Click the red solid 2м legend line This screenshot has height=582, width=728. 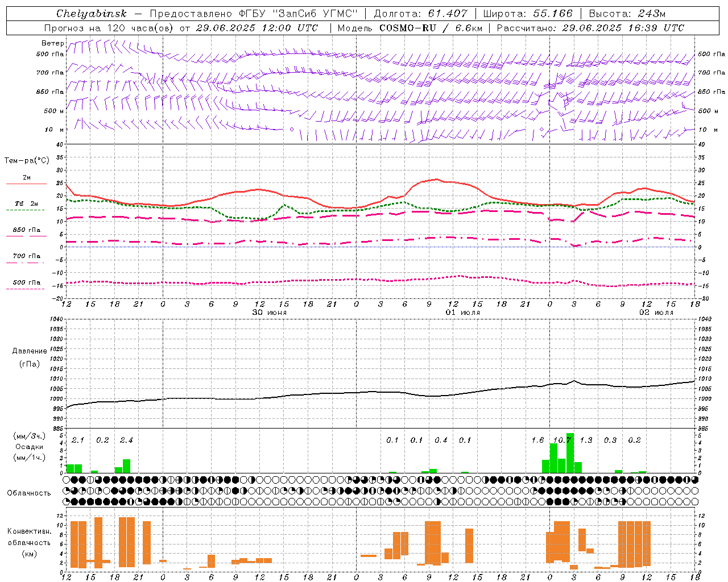[x=26, y=184]
